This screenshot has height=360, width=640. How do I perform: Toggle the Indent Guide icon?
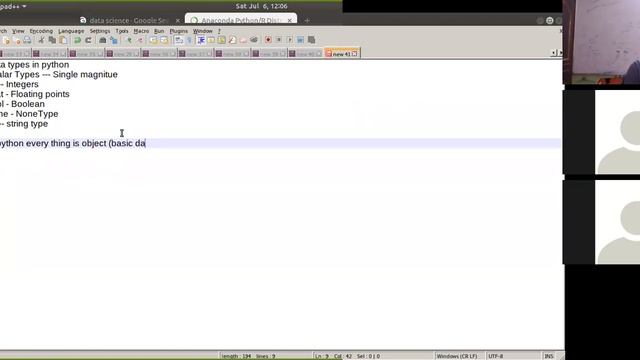(201, 40)
